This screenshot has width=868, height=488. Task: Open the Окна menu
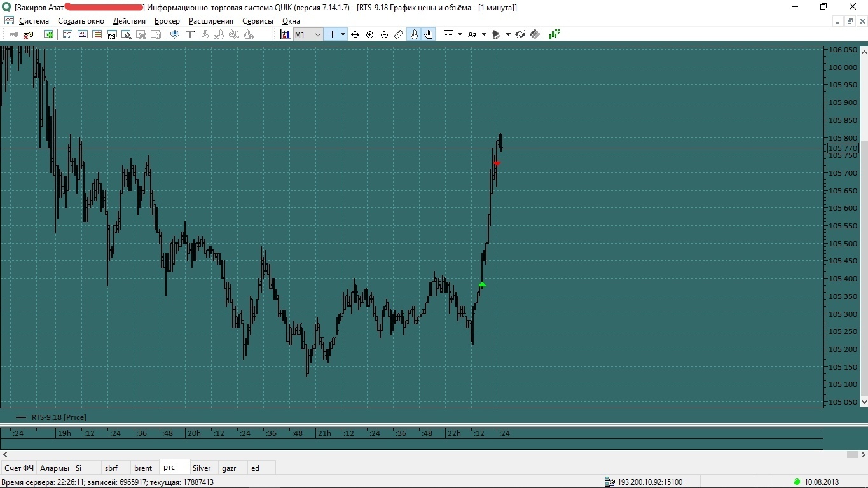291,21
